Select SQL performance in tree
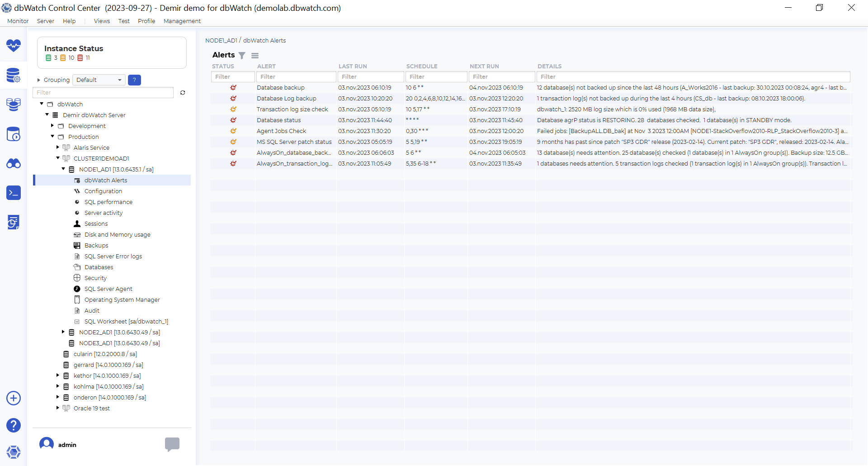This screenshot has height=466, width=868. click(108, 202)
